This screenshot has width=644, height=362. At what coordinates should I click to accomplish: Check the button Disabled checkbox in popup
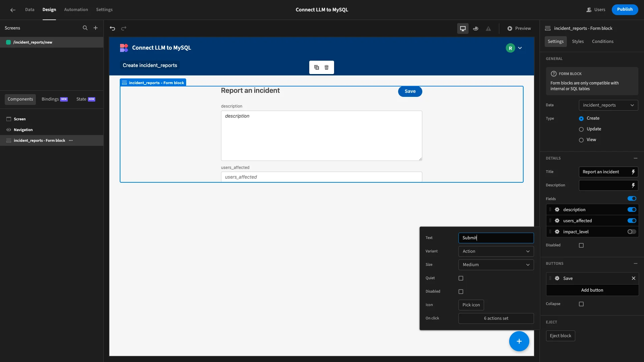(x=461, y=292)
